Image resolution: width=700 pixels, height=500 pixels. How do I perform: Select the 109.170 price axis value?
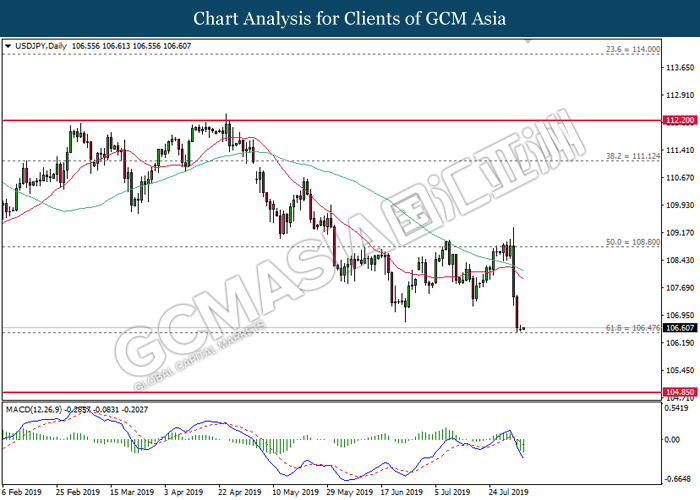(x=680, y=233)
